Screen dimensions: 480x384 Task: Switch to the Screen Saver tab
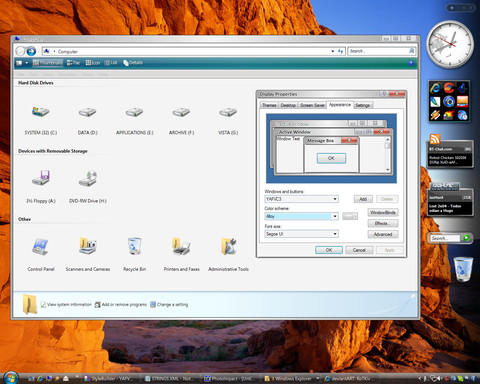tap(312, 105)
